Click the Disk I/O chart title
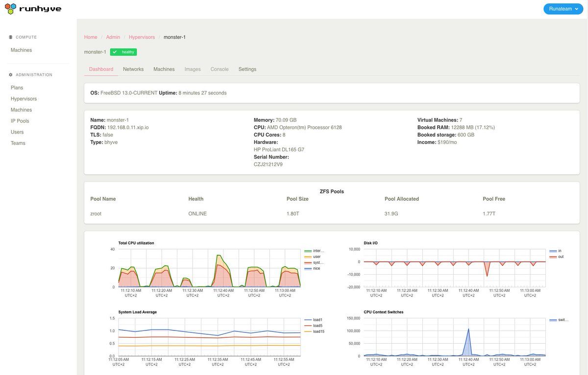The height and width of the screenshot is (375, 588). (370, 243)
